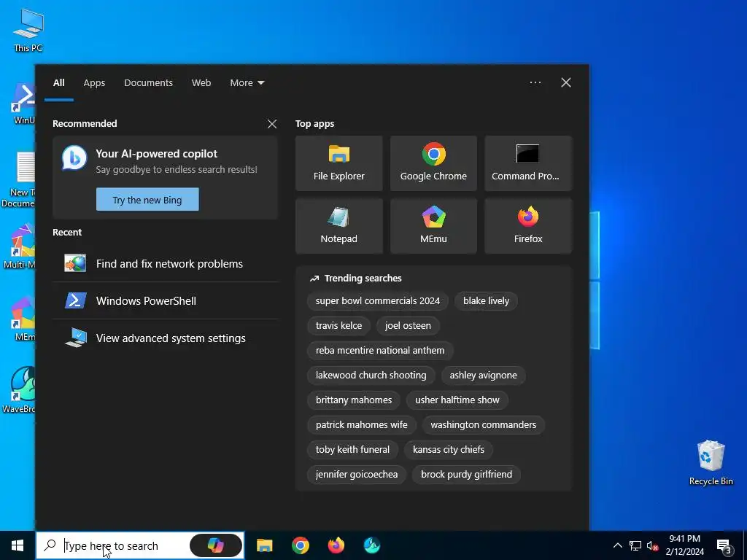Search trending travis kelce
The image size is (747, 560).
[x=338, y=325]
